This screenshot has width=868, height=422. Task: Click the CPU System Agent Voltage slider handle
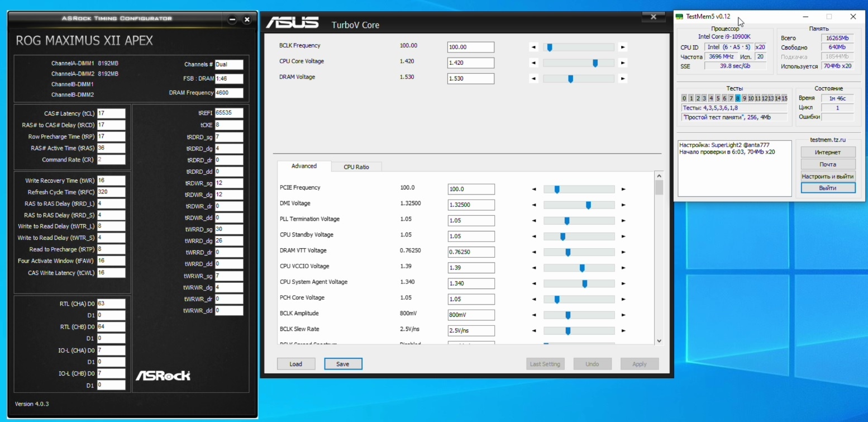(x=585, y=284)
